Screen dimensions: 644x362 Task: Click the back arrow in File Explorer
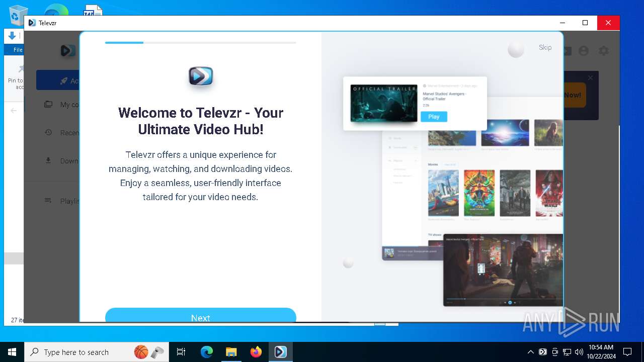coord(14,111)
